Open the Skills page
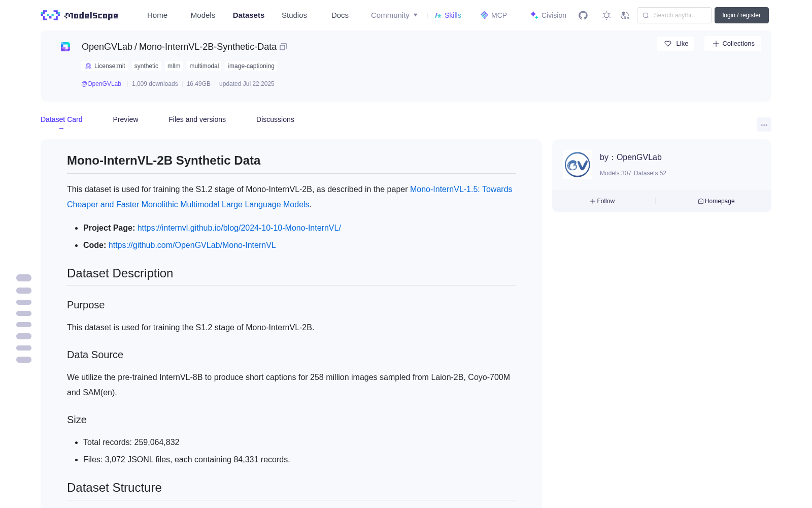 point(448,15)
